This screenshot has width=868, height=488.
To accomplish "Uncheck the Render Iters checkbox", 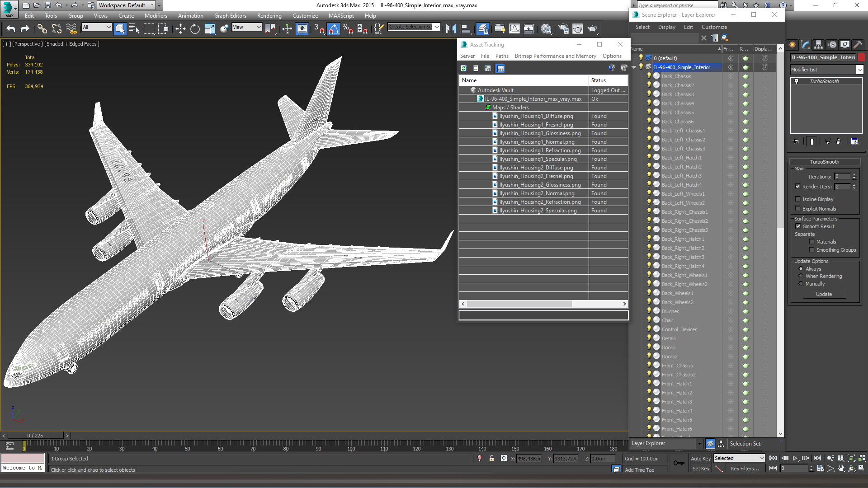I will (798, 187).
